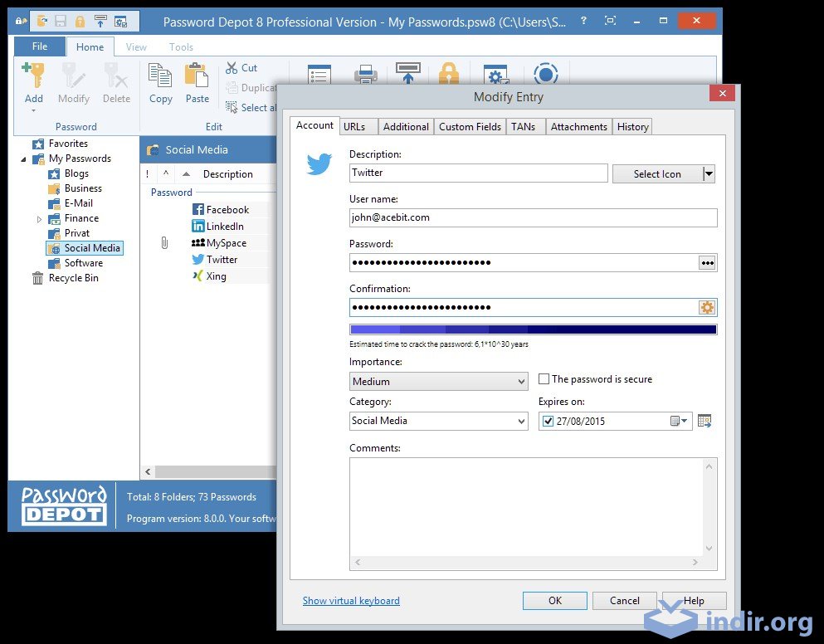Expand the Finance folder node
This screenshot has width=824, height=644.
pos(39,219)
